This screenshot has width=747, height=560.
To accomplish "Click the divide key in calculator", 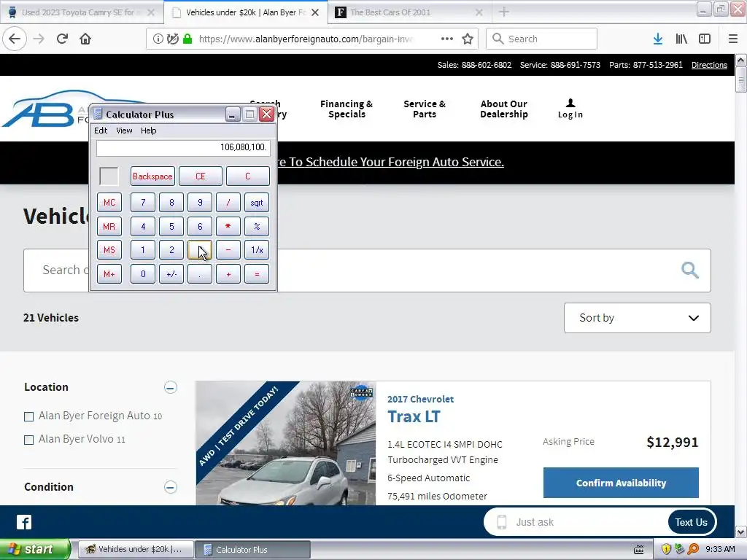I will pyautogui.click(x=228, y=203).
